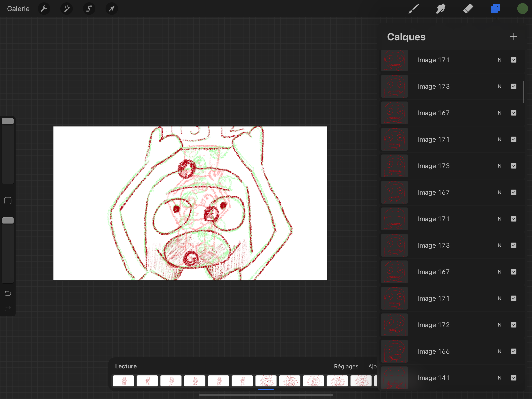Open the Actions wrench menu
532x399 pixels.
click(x=44, y=9)
